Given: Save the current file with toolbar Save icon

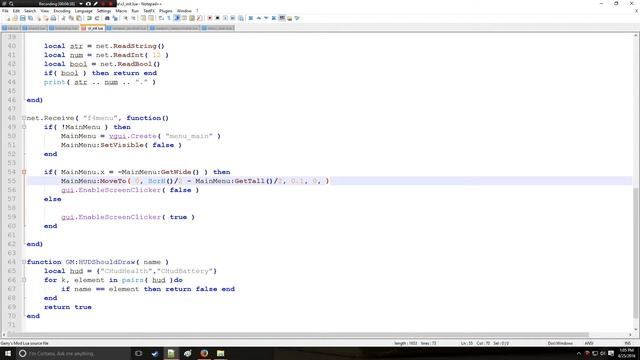Looking at the screenshot, I should point(22,18).
